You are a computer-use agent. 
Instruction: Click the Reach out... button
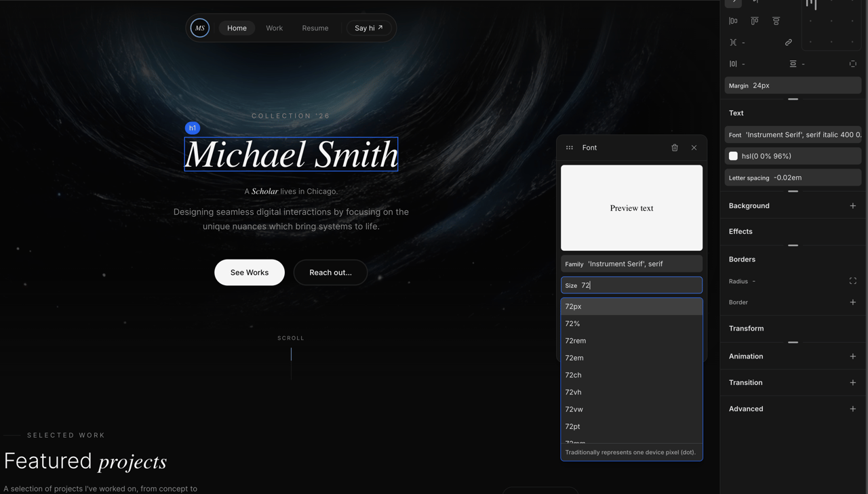pos(330,272)
